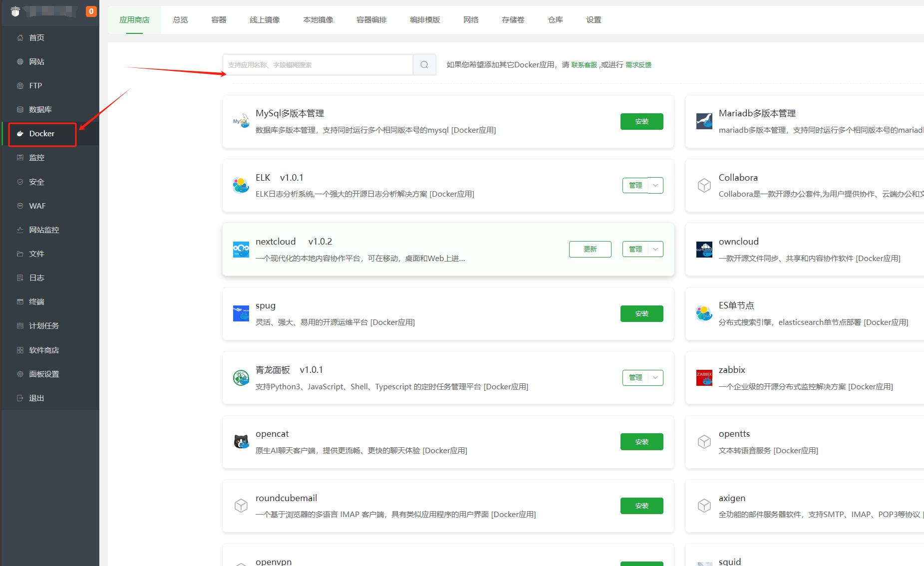Image resolution: width=924 pixels, height=566 pixels.
Task: Click the 软件商店 grid icon
Action: click(x=20, y=350)
